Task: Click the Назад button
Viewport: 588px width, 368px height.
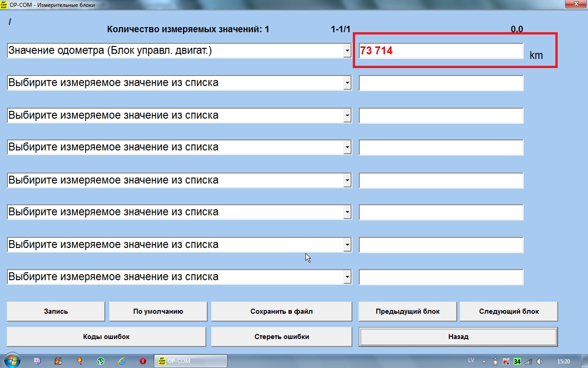Action: coord(458,337)
